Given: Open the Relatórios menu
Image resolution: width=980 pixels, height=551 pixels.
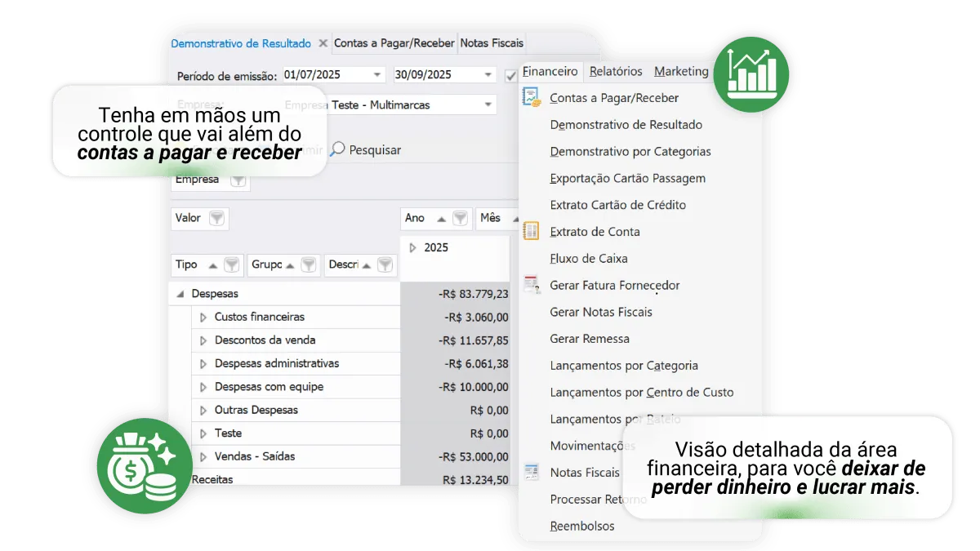Looking at the screenshot, I should (616, 72).
